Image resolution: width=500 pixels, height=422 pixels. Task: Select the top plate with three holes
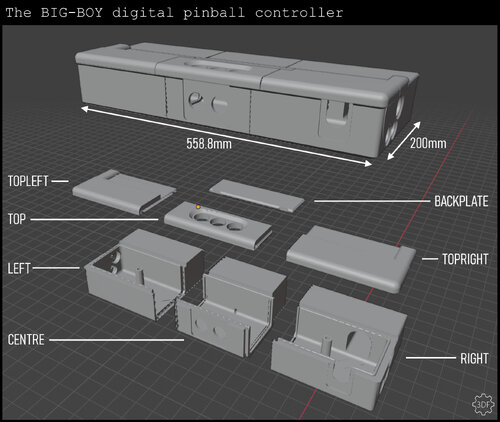pyautogui.click(x=218, y=225)
